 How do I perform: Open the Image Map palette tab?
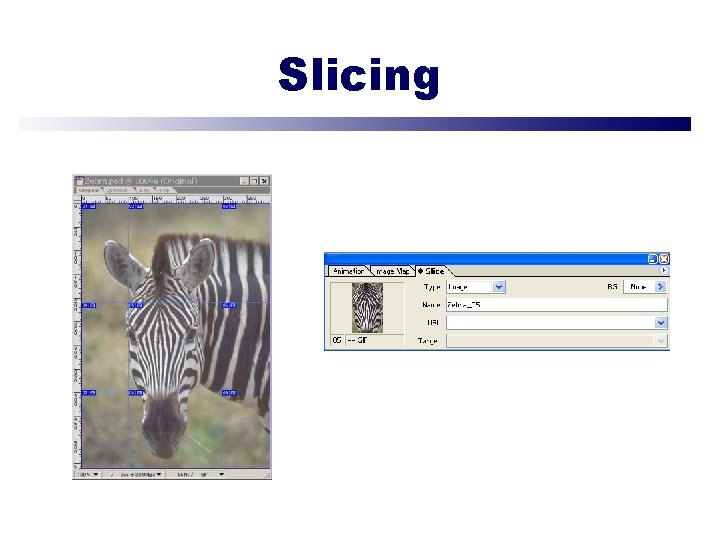click(x=392, y=271)
